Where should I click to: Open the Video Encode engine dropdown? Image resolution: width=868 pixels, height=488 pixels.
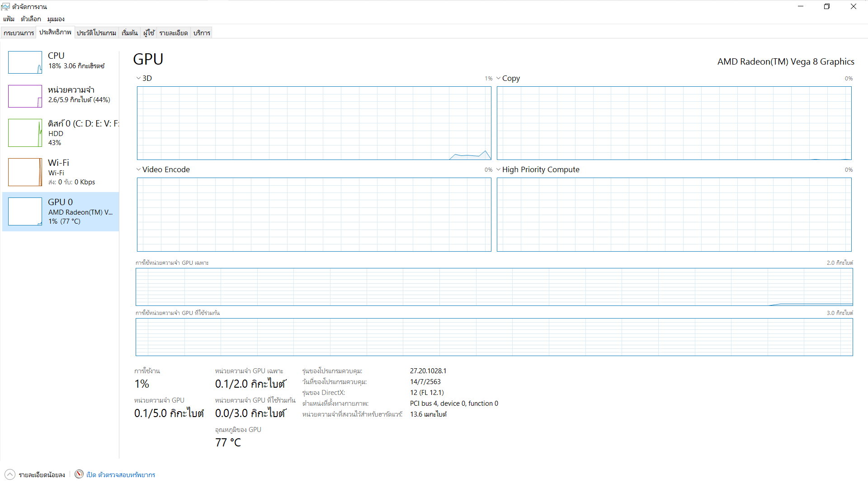coord(138,169)
